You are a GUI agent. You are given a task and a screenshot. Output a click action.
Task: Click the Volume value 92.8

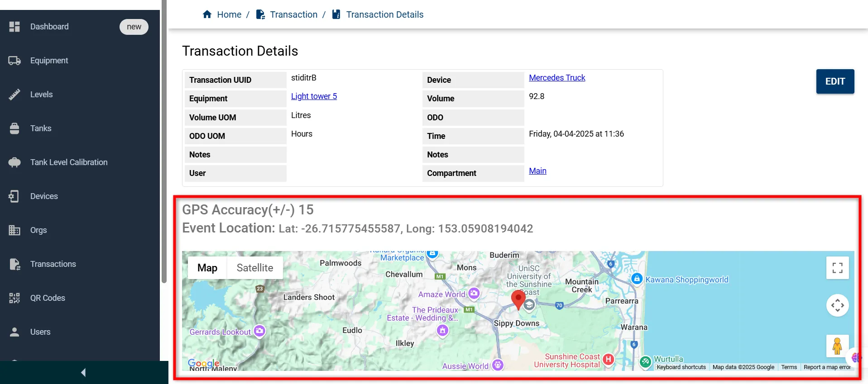537,96
